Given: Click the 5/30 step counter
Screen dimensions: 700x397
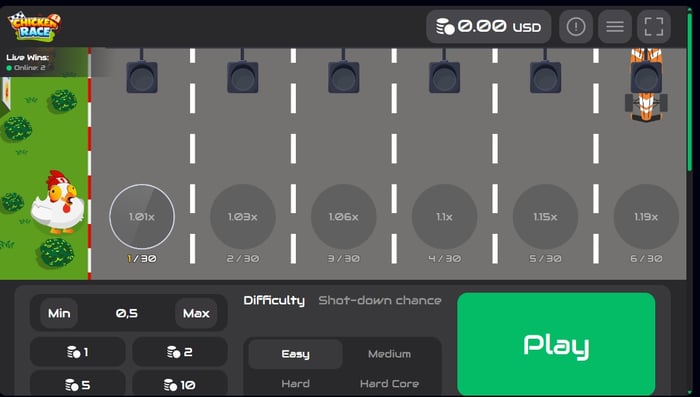Looking at the screenshot, I should click(546, 259).
